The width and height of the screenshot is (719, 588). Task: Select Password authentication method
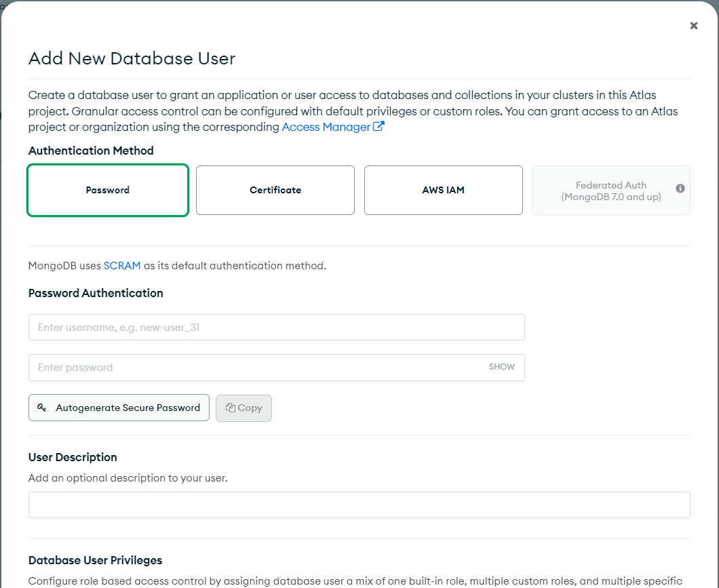point(108,190)
